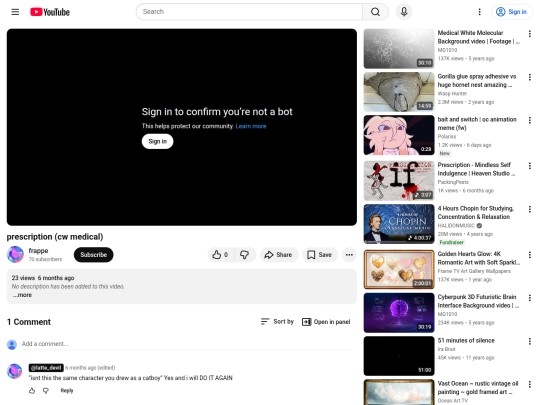540x405 pixels.
Task: Open the hamburger guide menu
Action: (x=15, y=12)
